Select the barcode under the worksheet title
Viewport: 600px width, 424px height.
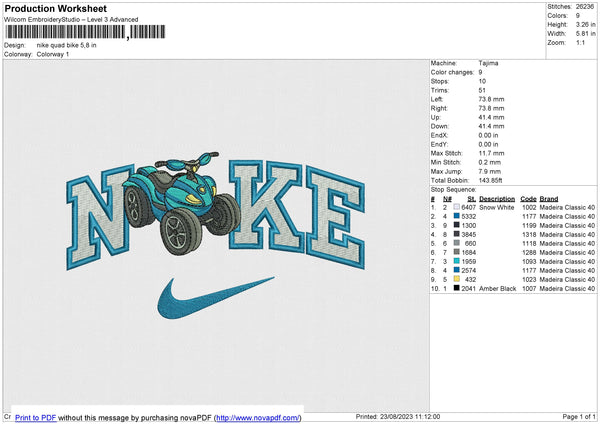[85, 32]
